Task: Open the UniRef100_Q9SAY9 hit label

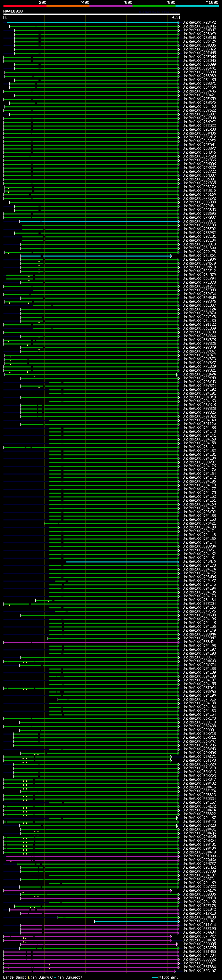Action: coord(199,34)
